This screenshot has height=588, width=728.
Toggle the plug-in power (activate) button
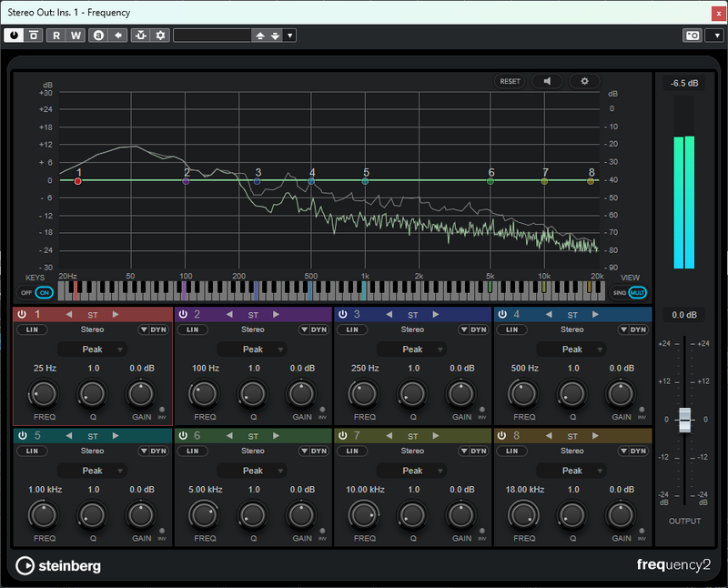click(14, 35)
